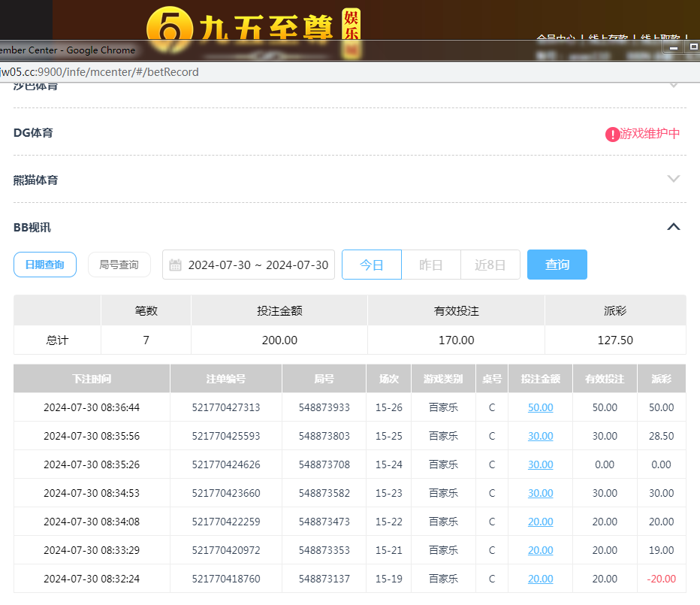The width and height of the screenshot is (700, 605).
Task: Minimize the Member Center popup window
Action: 674,47
